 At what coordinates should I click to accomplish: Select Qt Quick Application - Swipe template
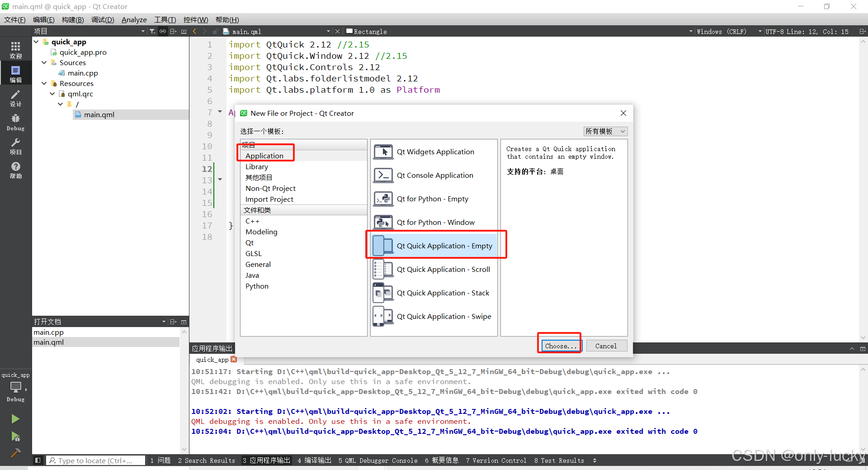coord(434,317)
